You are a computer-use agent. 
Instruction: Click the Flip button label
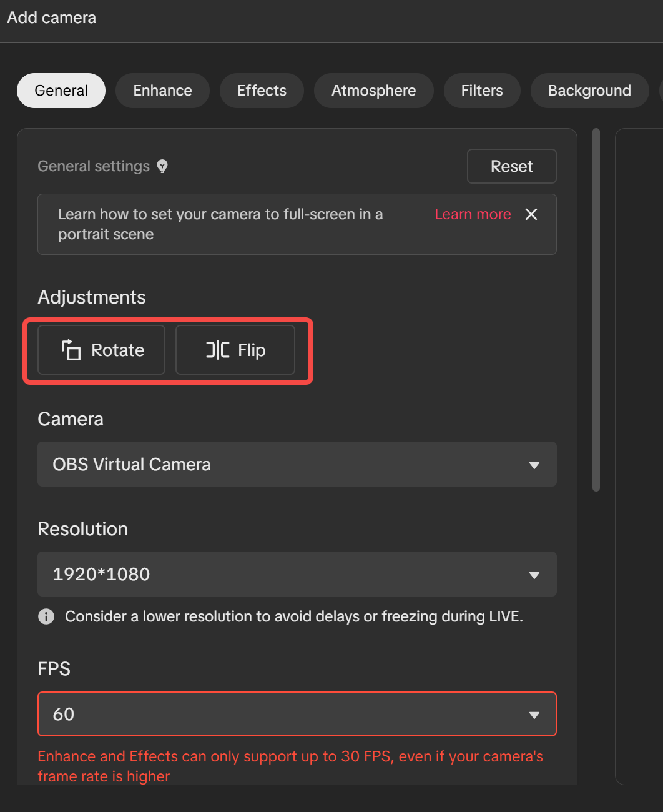coord(252,350)
